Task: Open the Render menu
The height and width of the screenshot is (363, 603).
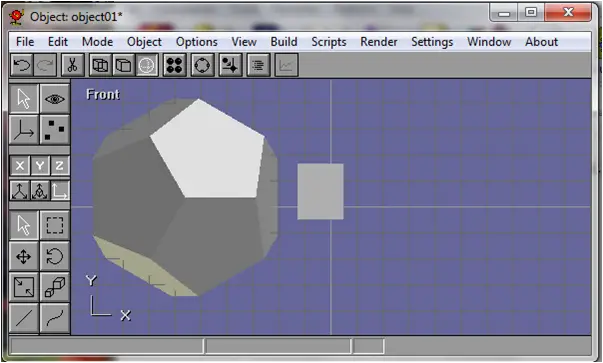Action: [379, 42]
